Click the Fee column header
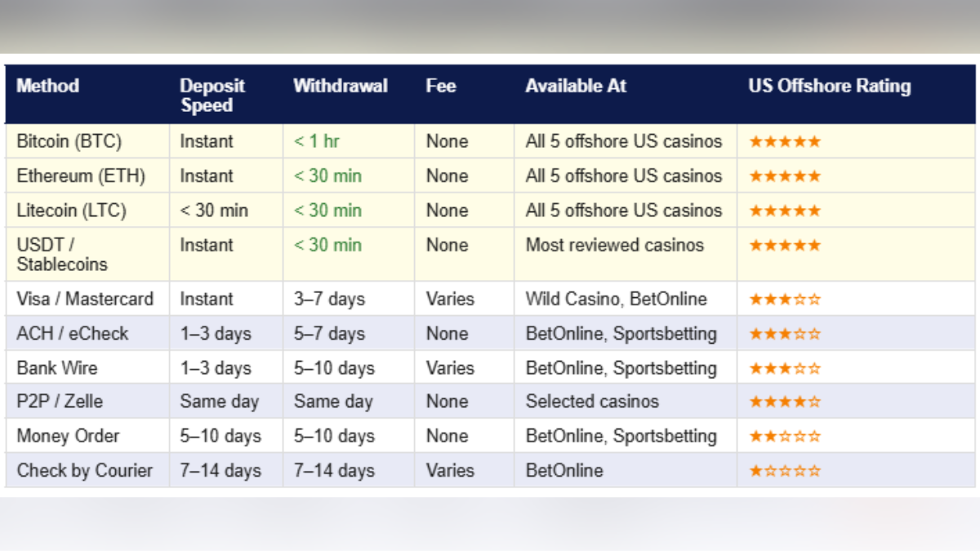980x551 pixels. (441, 86)
